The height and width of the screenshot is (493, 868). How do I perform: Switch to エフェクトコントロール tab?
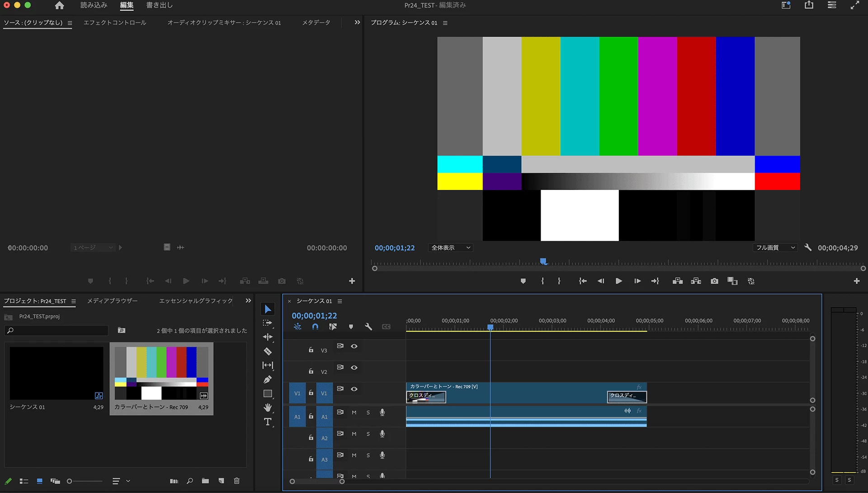coord(115,23)
